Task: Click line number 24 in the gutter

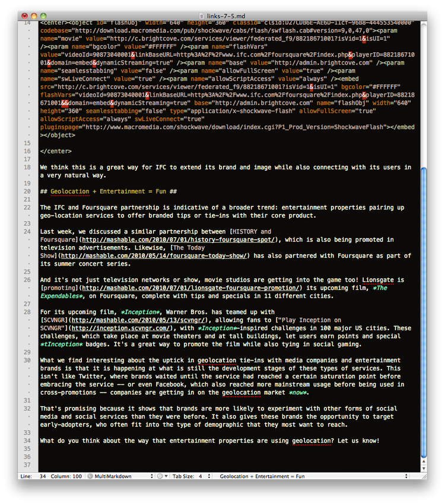Action: [x=27, y=232]
